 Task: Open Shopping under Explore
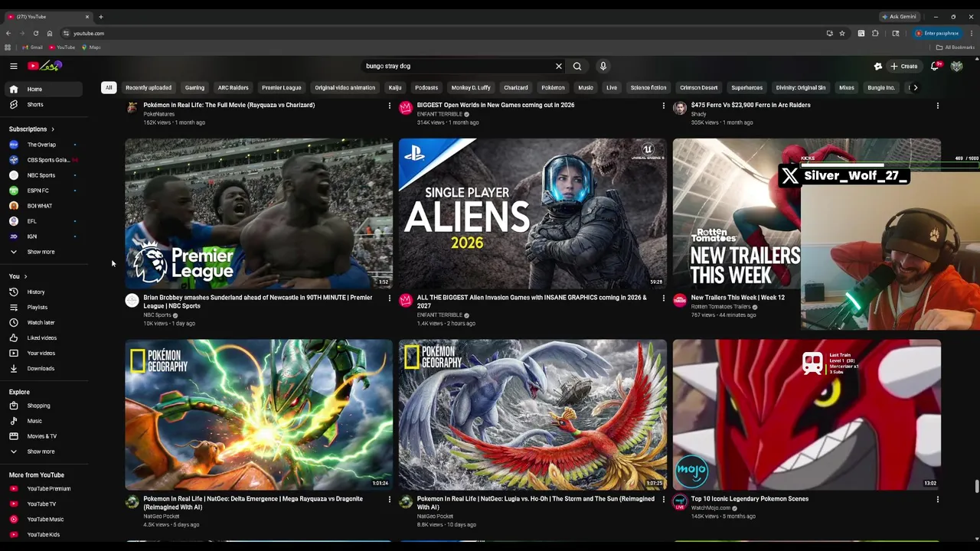44,406
